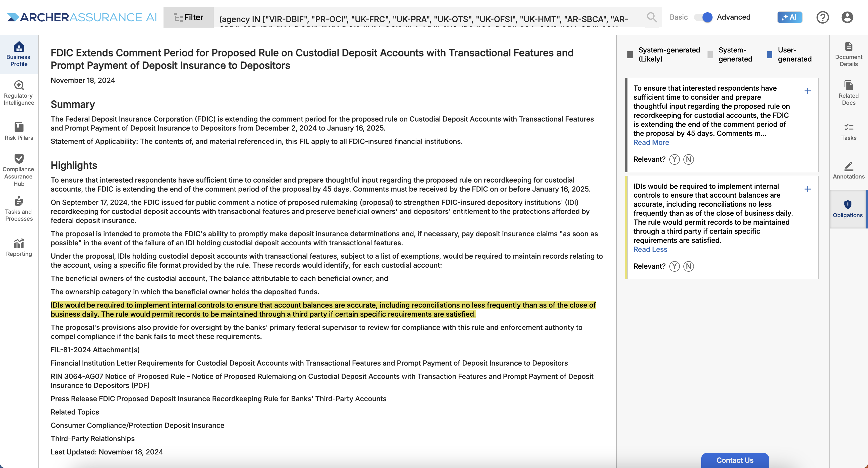Click the Advanced mode label
The width and height of the screenshot is (868, 468).
[x=733, y=17]
